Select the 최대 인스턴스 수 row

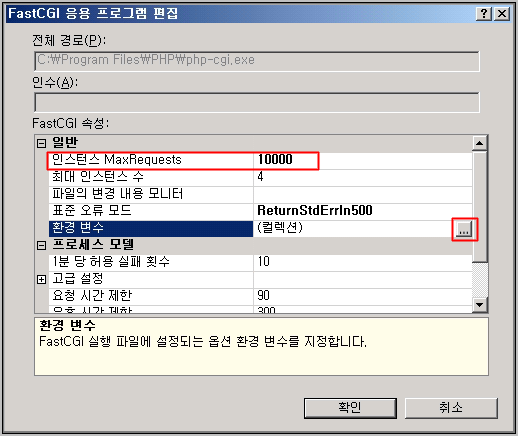[260, 178]
